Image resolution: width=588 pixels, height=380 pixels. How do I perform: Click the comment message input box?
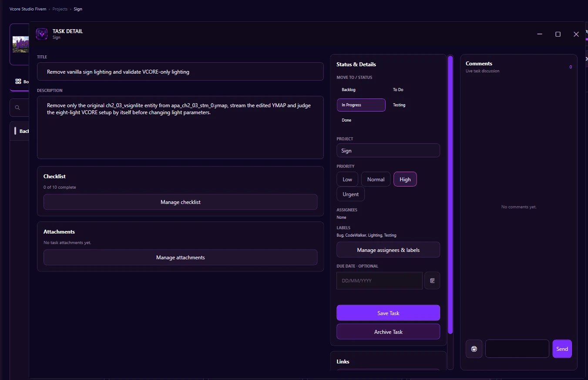(517, 349)
